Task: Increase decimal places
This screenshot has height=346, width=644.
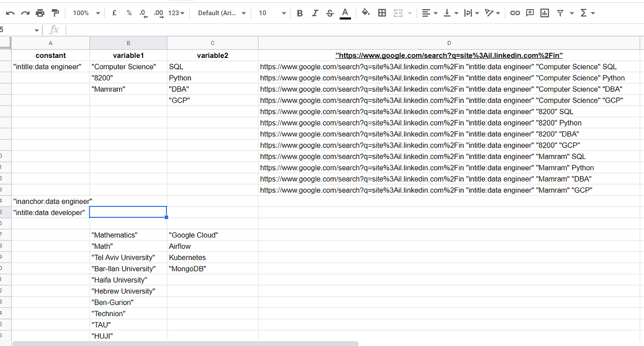Action: (x=159, y=13)
